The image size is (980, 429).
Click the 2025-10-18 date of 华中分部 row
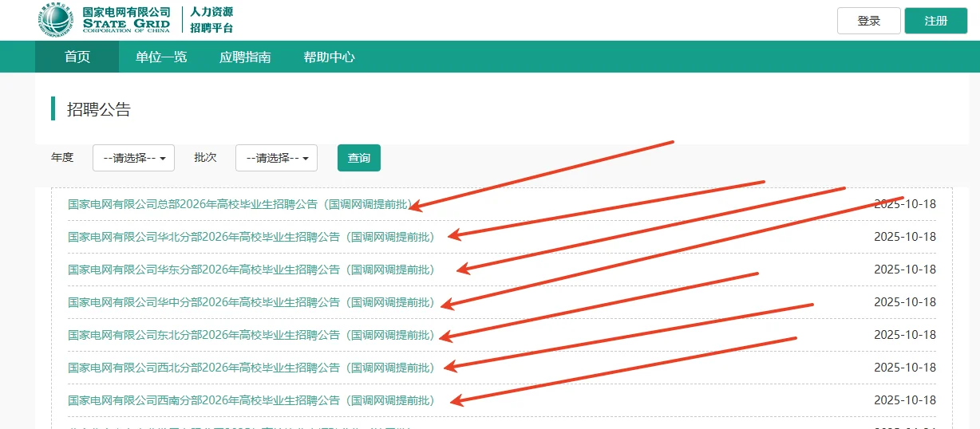905,302
